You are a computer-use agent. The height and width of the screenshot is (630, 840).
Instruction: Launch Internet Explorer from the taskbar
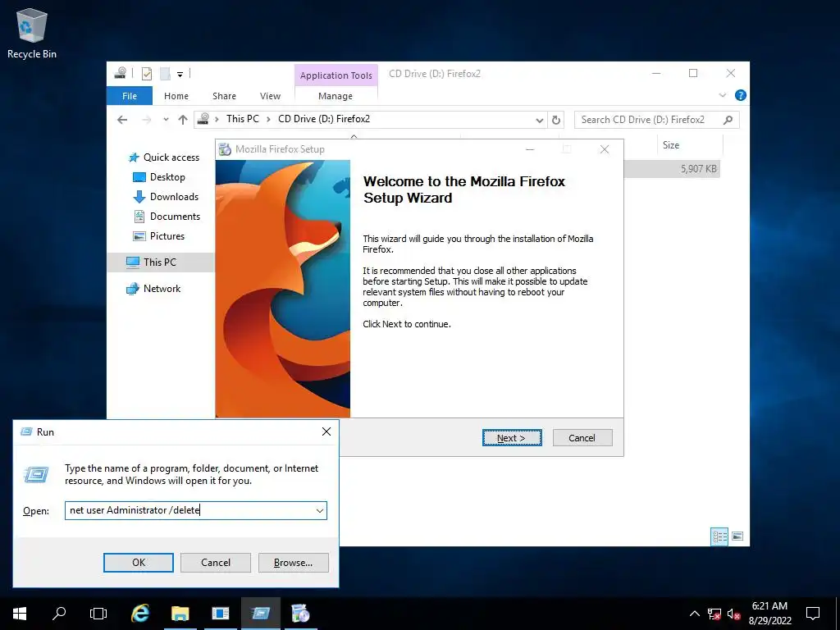coord(140,614)
